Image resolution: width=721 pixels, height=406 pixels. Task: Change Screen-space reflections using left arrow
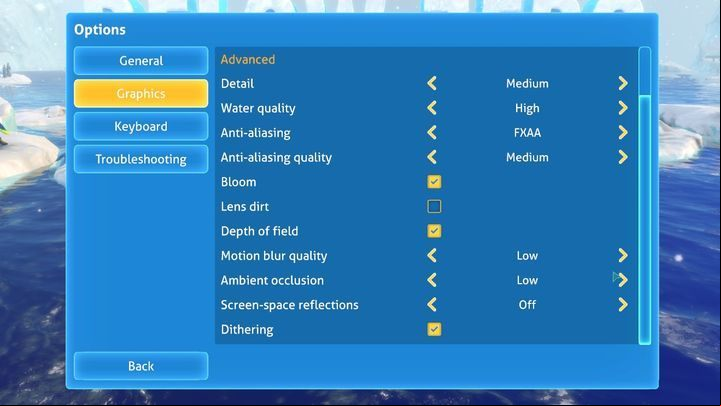[x=432, y=305]
